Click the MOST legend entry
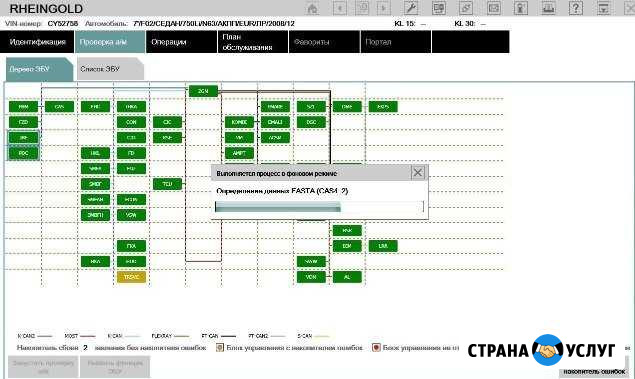 click(x=80, y=336)
